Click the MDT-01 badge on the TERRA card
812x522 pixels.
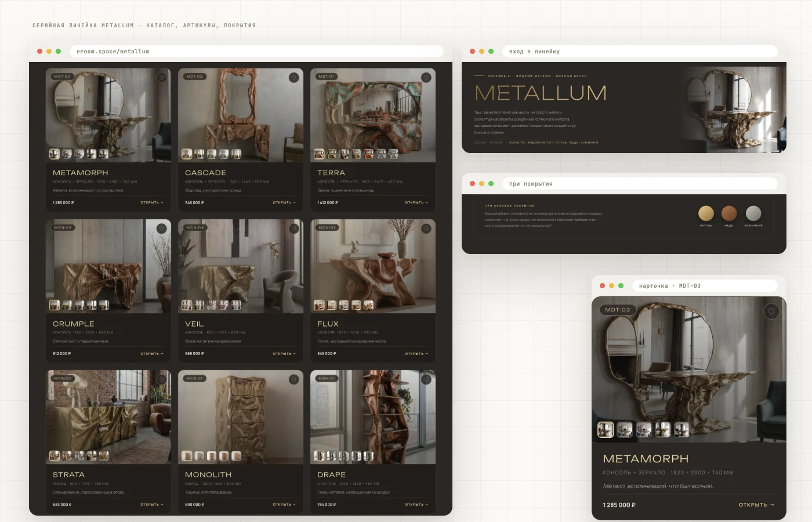pyautogui.click(x=327, y=77)
